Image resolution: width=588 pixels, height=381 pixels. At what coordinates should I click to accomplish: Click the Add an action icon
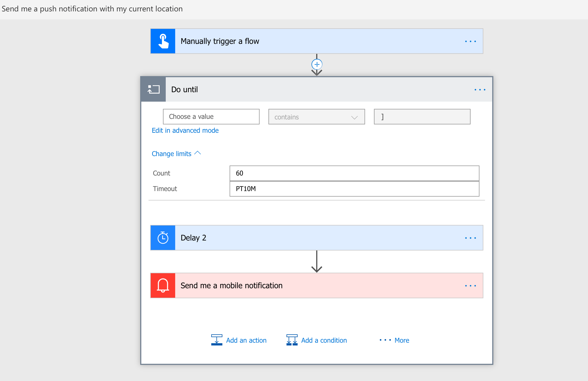point(217,340)
